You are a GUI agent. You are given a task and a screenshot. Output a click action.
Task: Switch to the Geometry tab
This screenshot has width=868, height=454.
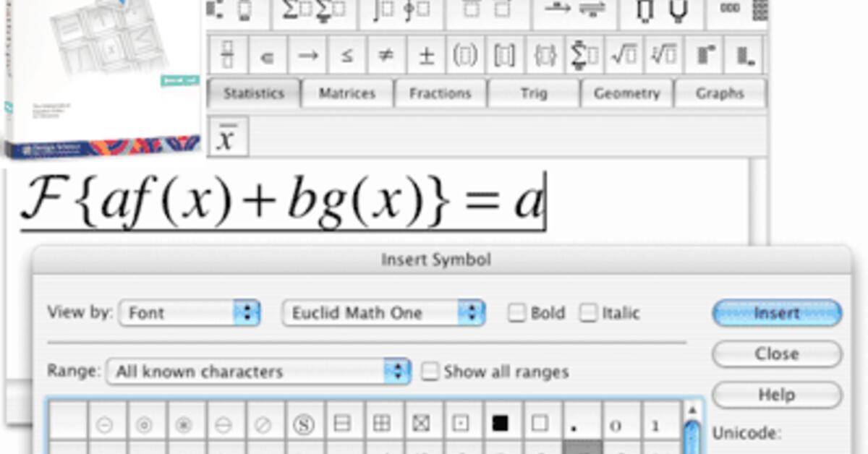click(626, 93)
